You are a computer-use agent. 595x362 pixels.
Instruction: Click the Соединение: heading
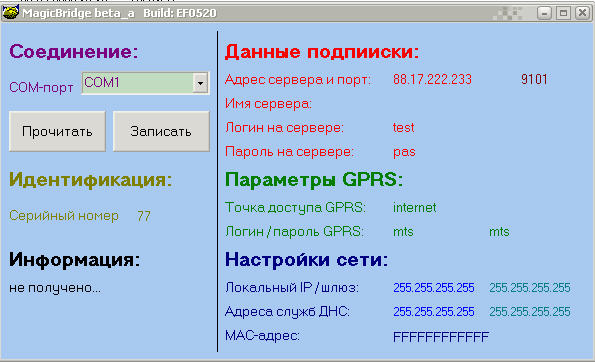point(74,51)
